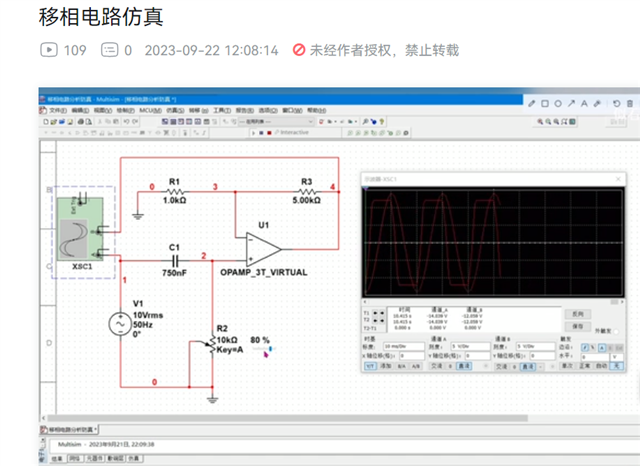640x466 pixels.
Task: Click the 反向 (Reverse) button
Action: tap(578, 314)
